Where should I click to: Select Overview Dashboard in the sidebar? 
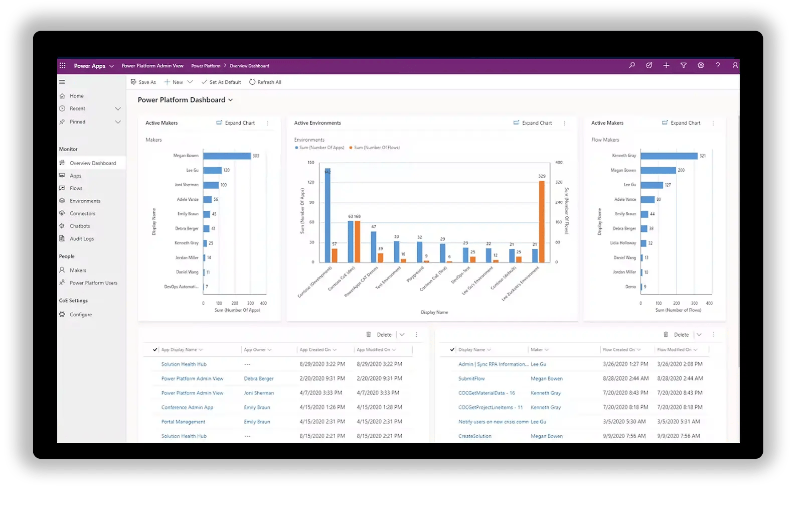click(91, 163)
